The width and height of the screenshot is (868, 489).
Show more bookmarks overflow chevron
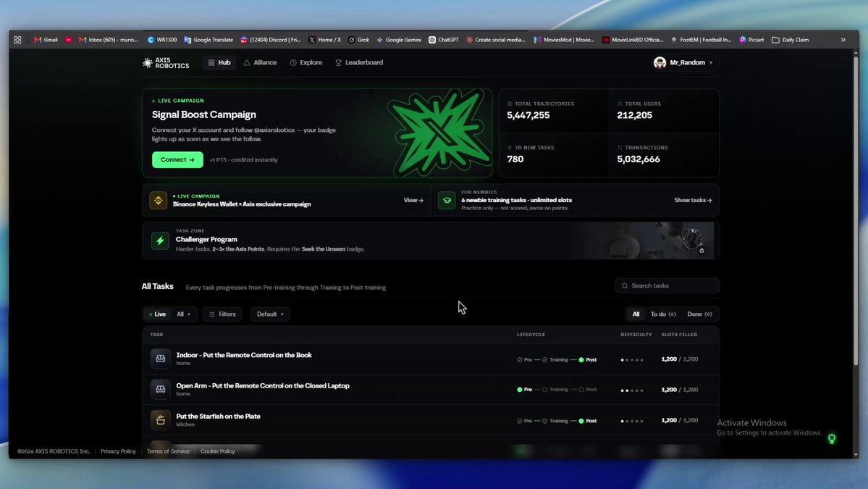pyautogui.click(x=843, y=40)
